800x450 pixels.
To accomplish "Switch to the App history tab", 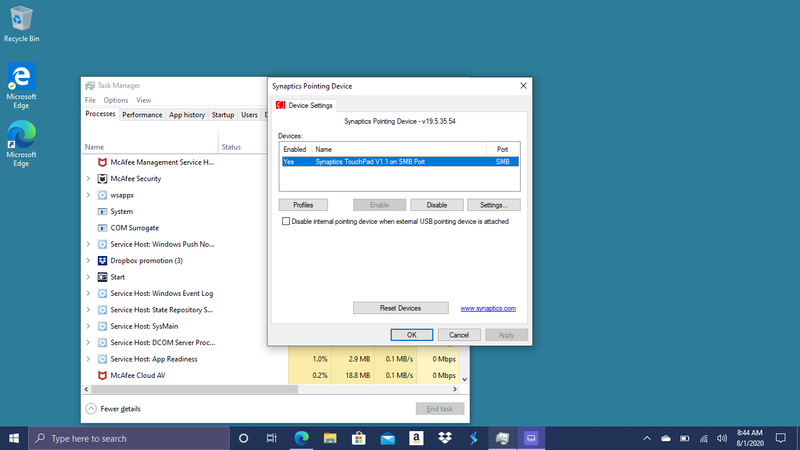I will pos(187,115).
